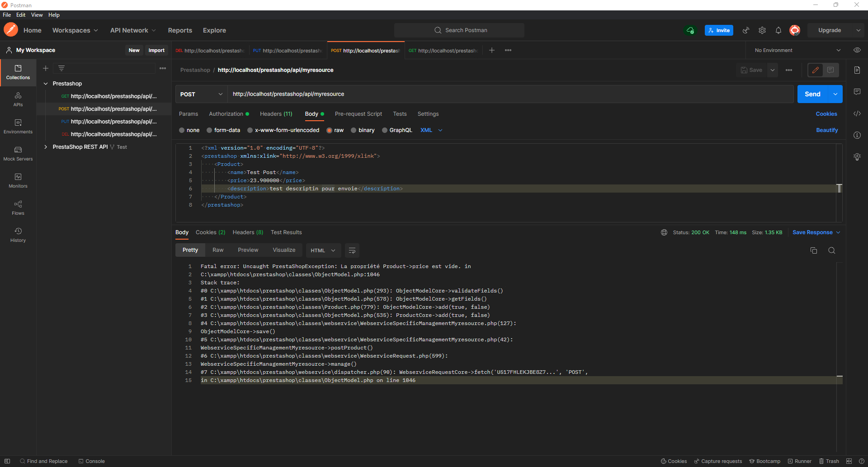
Task: Click the notifications bell icon
Action: pos(778,30)
